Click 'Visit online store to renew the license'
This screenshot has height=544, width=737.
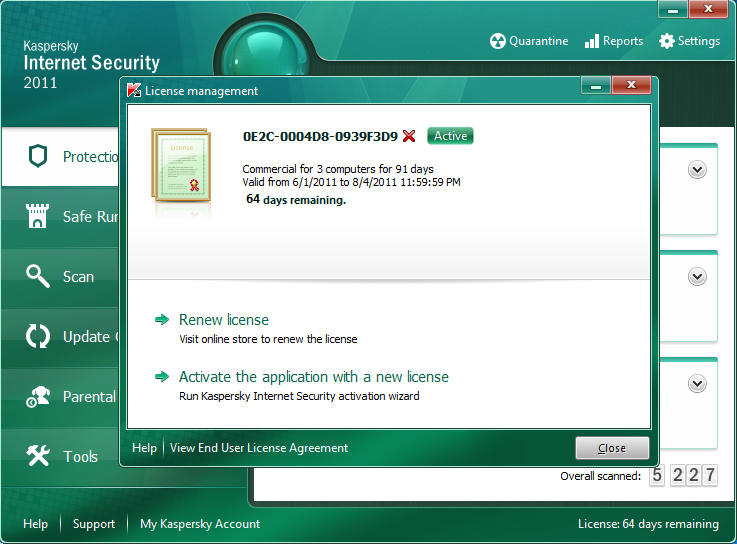click(x=268, y=339)
